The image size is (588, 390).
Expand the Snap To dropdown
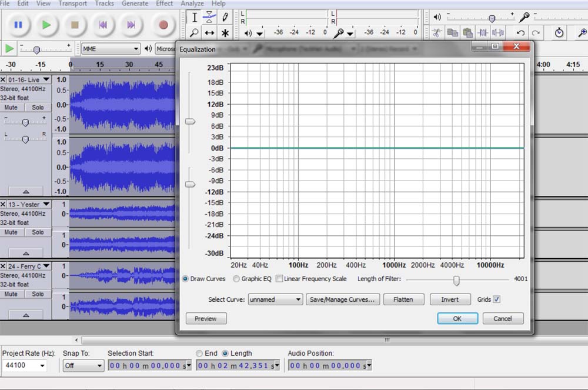coord(83,366)
